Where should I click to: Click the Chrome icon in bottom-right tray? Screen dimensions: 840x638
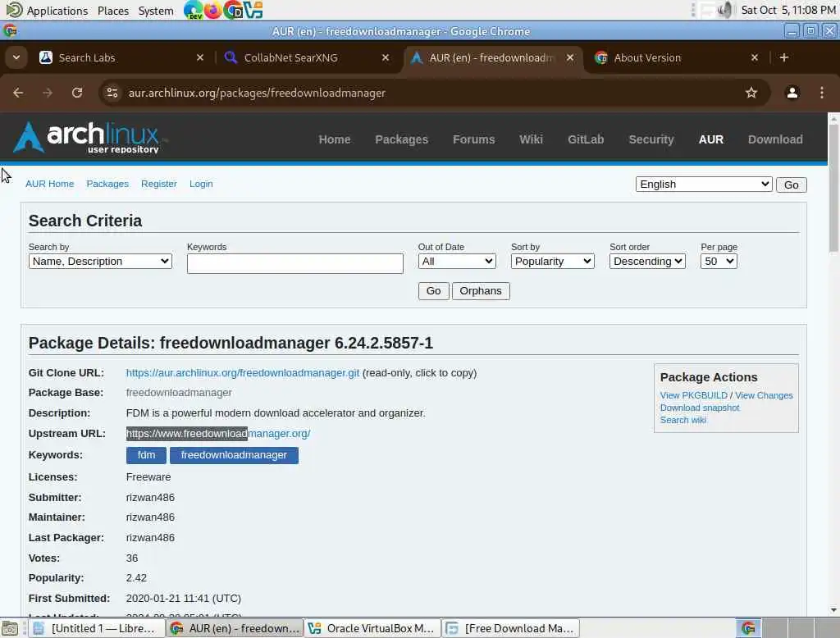[x=748, y=628]
